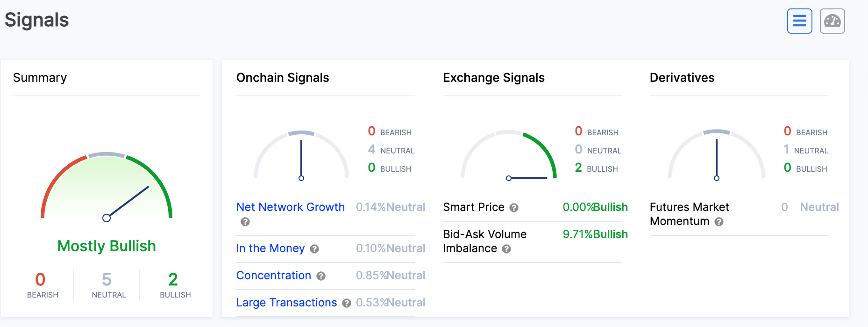Image resolution: width=868 pixels, height=327 pixels.
Task: Switch to the list view layout
Action: pos(799,21)
